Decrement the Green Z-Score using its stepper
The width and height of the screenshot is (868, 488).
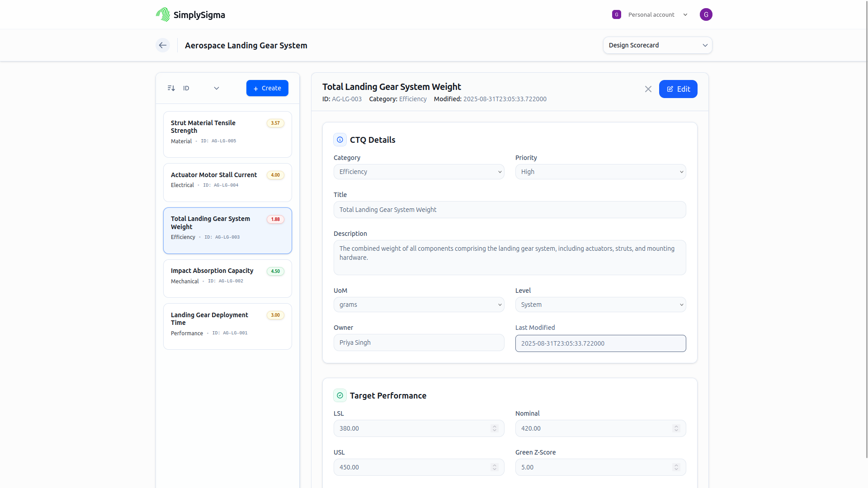point(676,469)
